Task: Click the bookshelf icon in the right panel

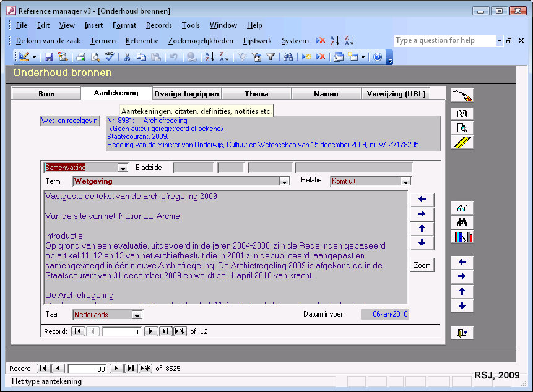Action: (x=462, y=237)
